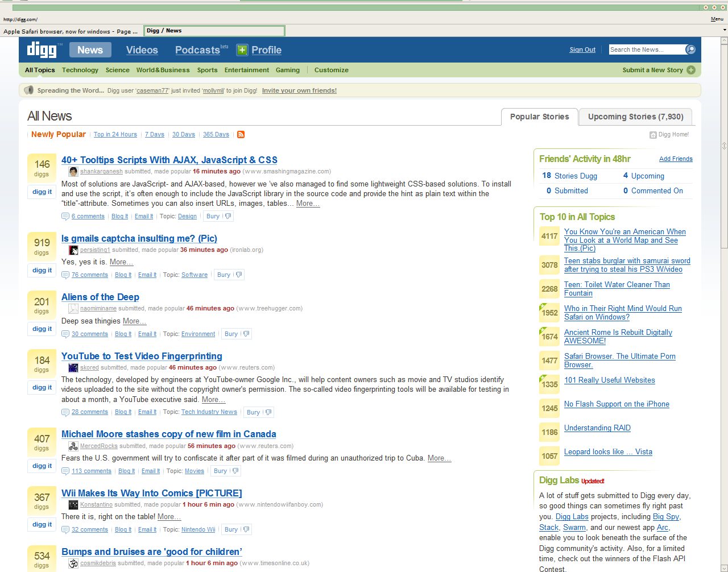
Task: Click Add Friends link
Action: pos(676,159)
